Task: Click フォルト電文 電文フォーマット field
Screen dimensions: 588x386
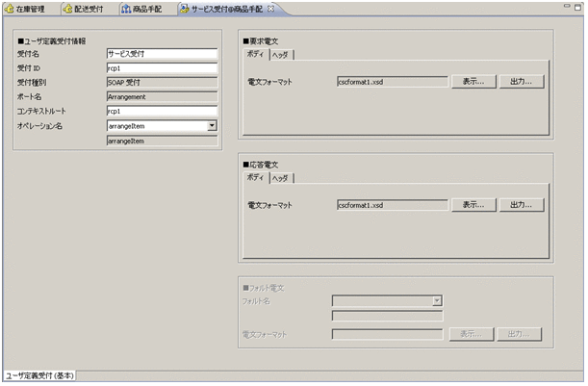Action: point(388,334)
